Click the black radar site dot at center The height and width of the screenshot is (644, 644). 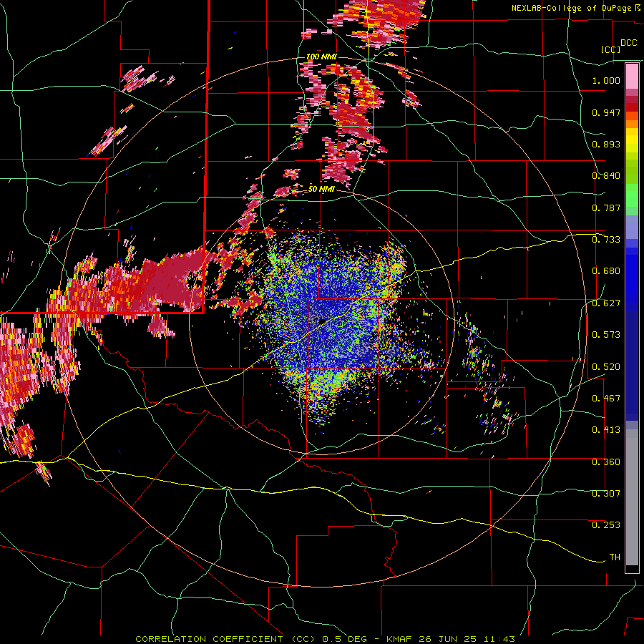click(322, 321)
